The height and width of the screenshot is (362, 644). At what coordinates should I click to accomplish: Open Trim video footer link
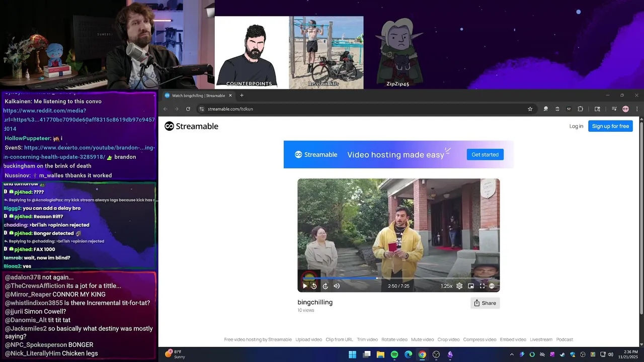tap(367, 339)
